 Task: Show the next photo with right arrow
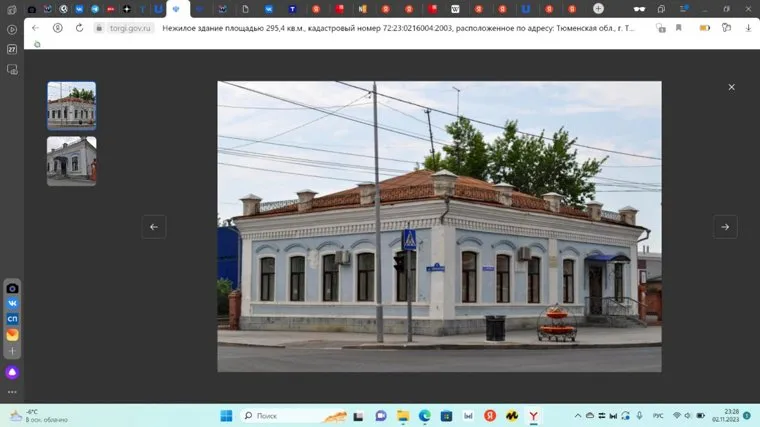coord(725,227)
